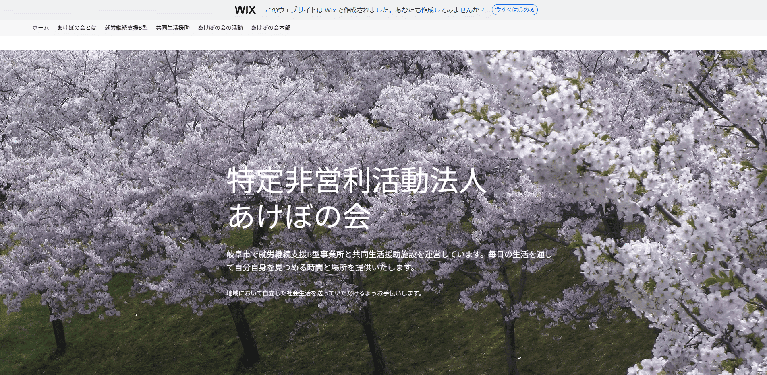Click the Wix banner promotional text link
The image size is (767, 375).
(x=375, y=10)
